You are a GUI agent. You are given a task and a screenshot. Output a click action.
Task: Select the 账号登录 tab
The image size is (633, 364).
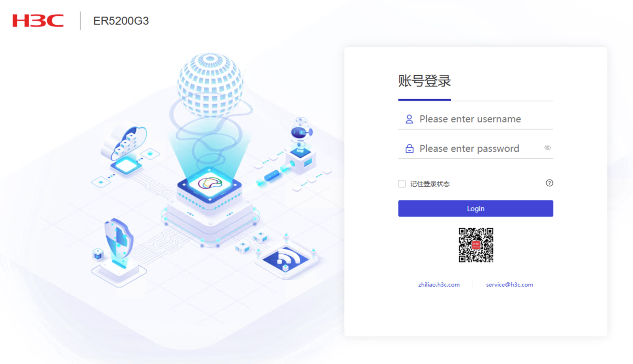pos(425,81)
